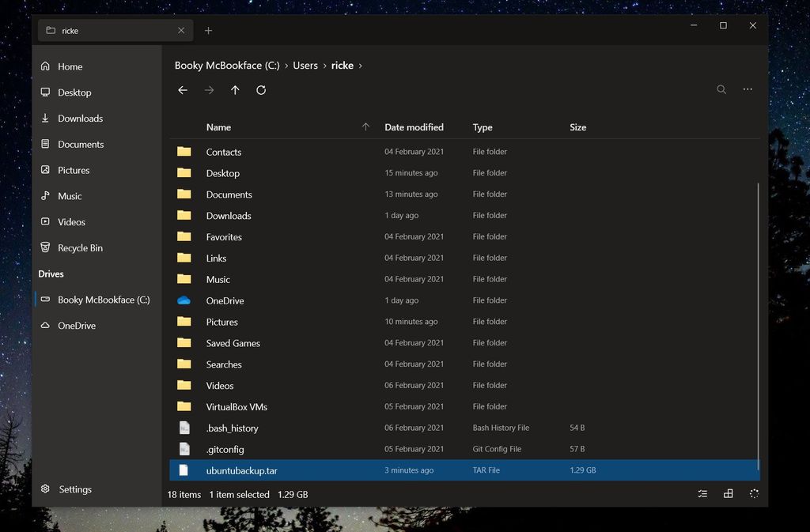Refresh the current folder view
Screen dimensions: 810x532
pyautogui.click(x=261, y=90)
